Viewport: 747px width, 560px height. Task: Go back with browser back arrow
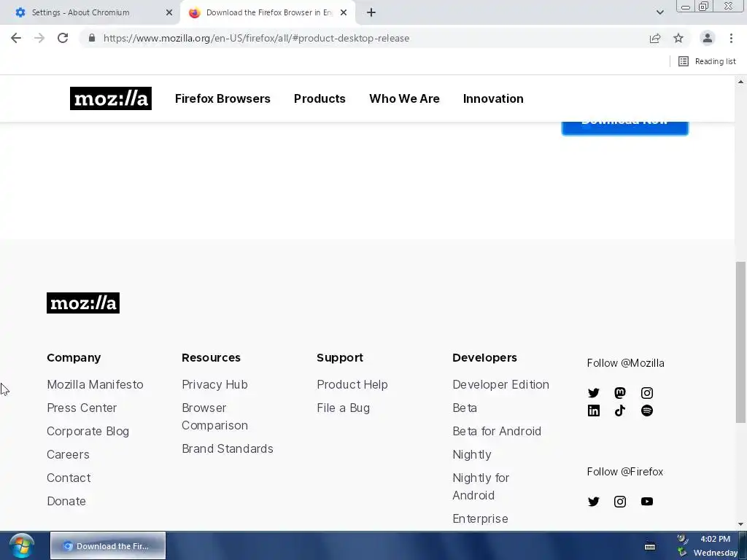16,38
